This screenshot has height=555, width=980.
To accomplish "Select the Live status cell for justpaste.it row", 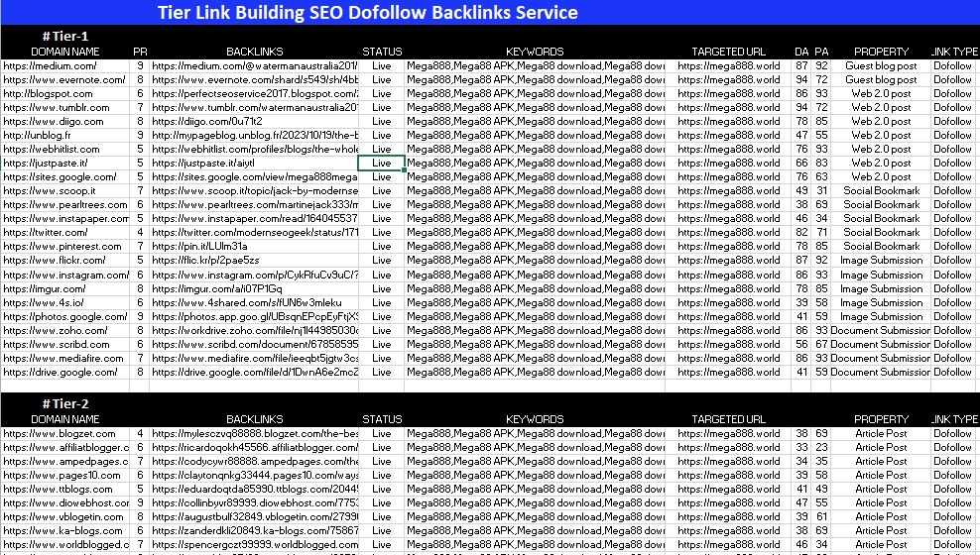I will coord(382,163).
